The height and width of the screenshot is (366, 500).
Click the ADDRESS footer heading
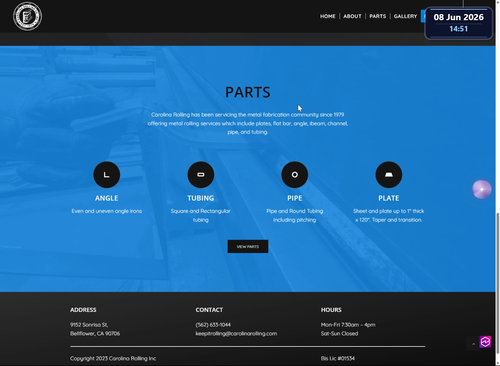pyautogui.click(x=83, y=310)
